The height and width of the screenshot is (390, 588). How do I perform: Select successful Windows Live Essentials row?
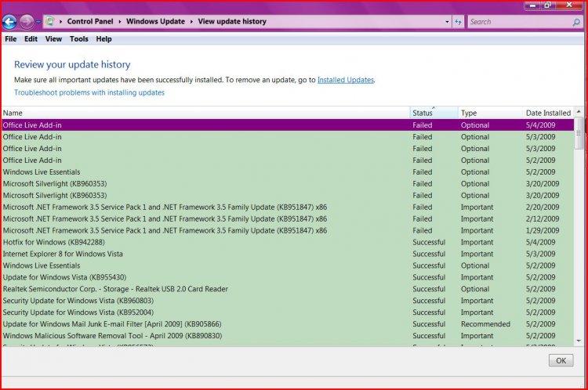click(x=288, y=265)
